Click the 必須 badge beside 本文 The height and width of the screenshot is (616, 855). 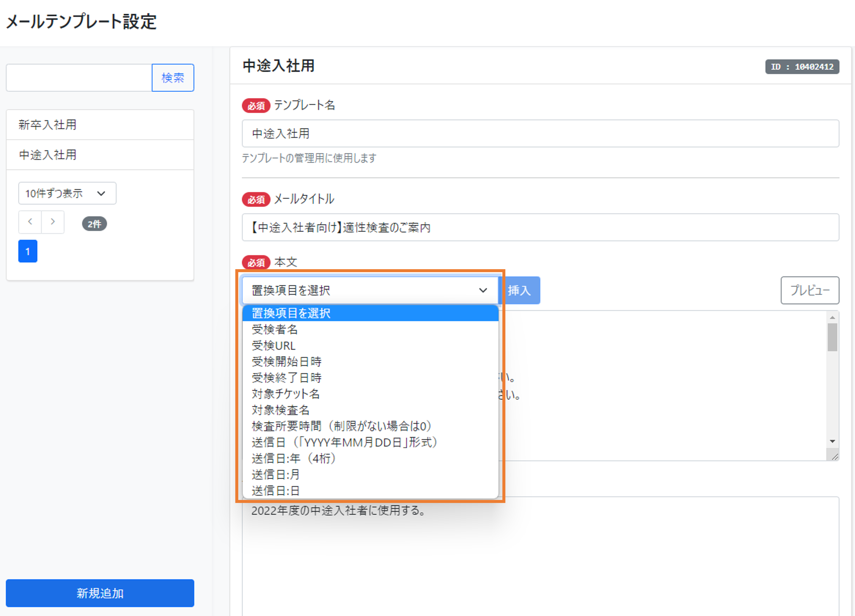(x=256, y=263)
